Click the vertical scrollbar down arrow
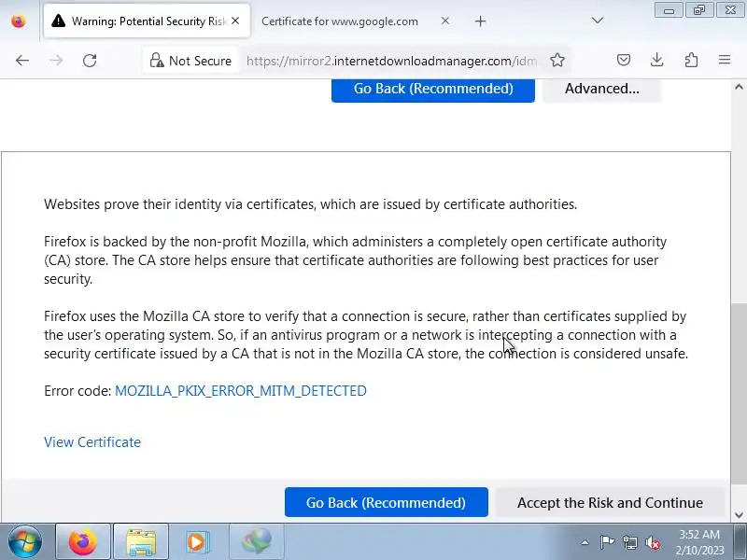The height and width of the screenshot is (560, 747). [x=739, y=515]
